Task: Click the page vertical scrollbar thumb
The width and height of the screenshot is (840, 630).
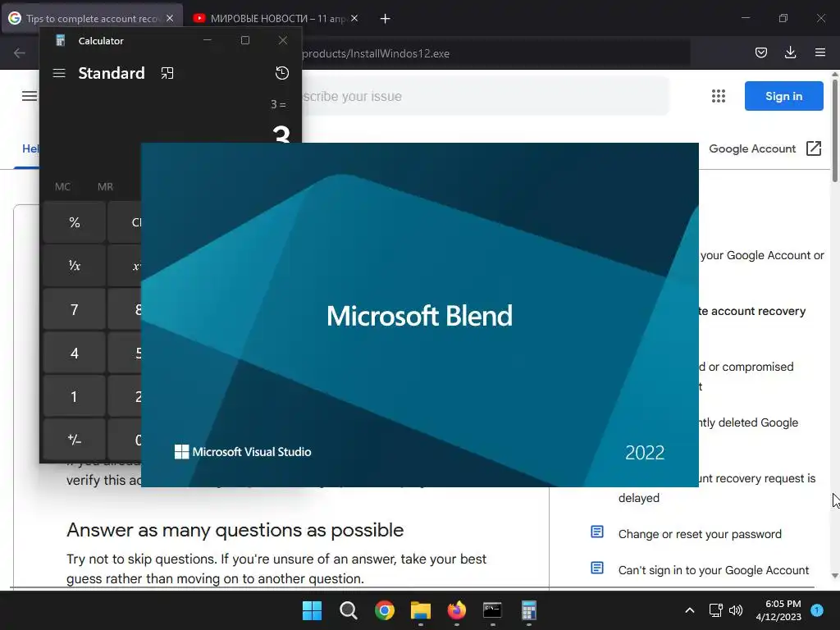Action: [834, 131]
